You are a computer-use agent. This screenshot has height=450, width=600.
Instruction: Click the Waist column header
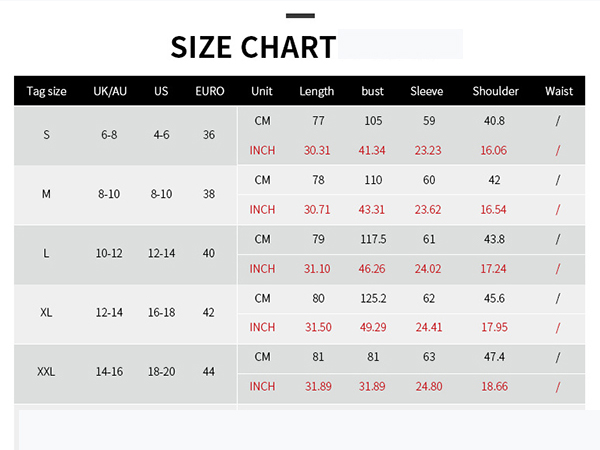559,91
